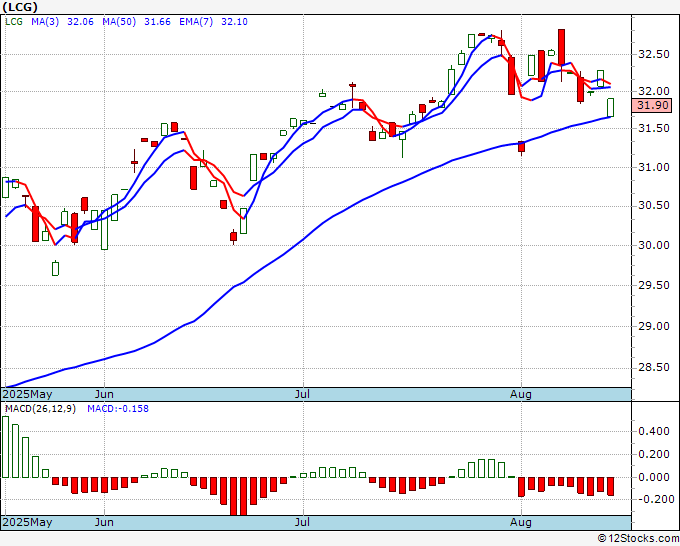Screen dimensions: 680x546
Task: Select the MA(50) legend label
Action: (119, 22)
